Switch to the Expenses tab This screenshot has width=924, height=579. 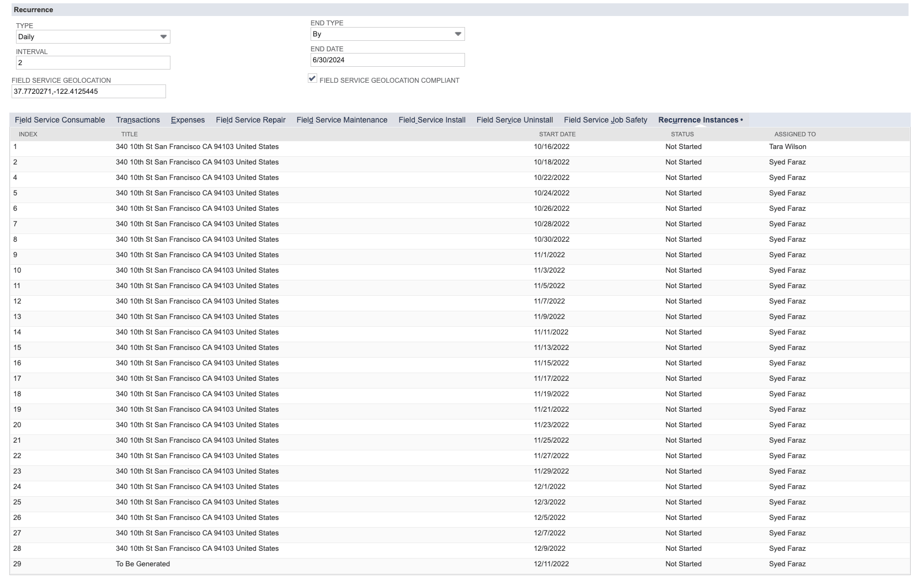click(188, 120)
